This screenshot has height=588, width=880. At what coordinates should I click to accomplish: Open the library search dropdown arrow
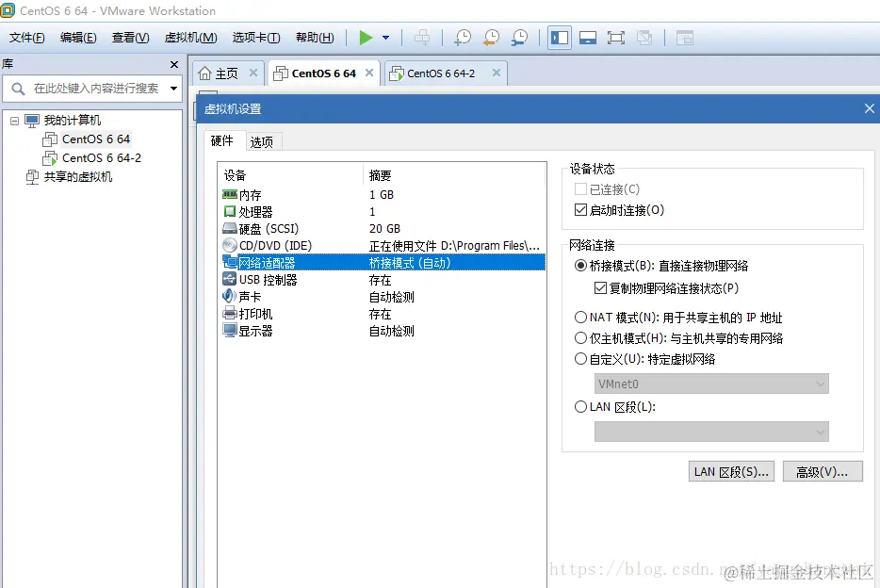point(174,89)
